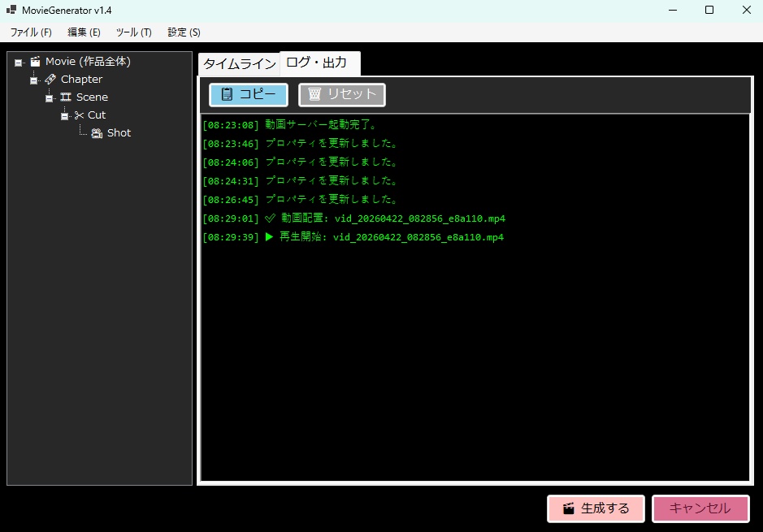Click the 08:23:46 プロパティを更新しました log line
Image resolution: width=763 pixels, height=532 pixels.
coord(301,144)
